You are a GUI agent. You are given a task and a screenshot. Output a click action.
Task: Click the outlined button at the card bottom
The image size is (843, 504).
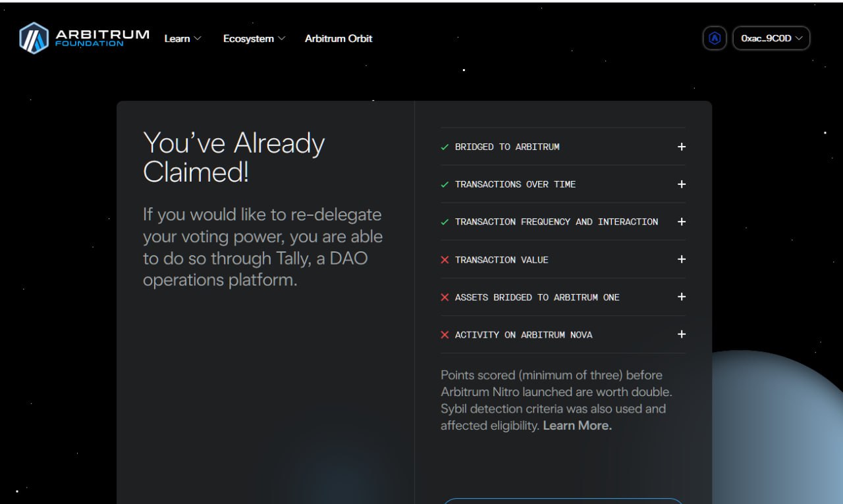coord(563,501)
